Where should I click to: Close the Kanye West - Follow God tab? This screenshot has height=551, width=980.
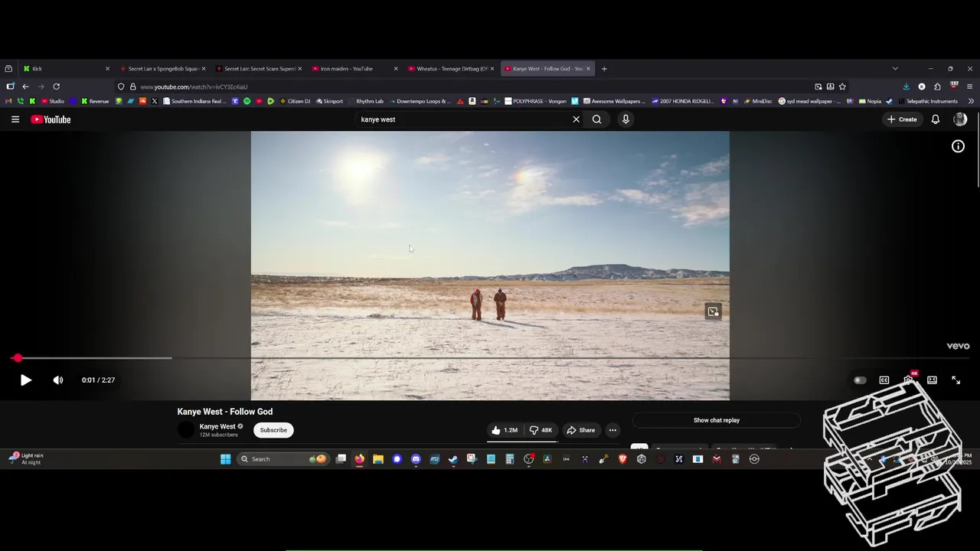[589, 69]
